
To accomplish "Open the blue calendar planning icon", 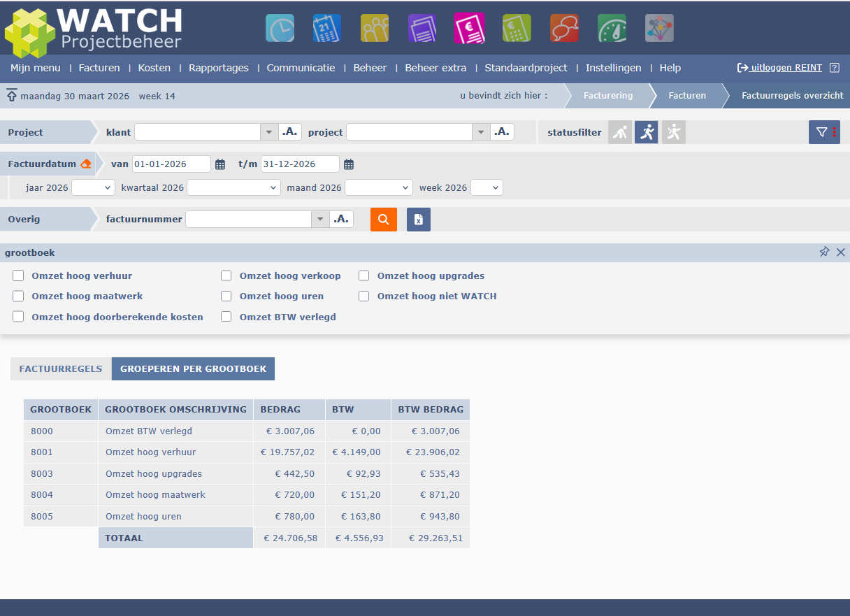I will pos(327,28).
